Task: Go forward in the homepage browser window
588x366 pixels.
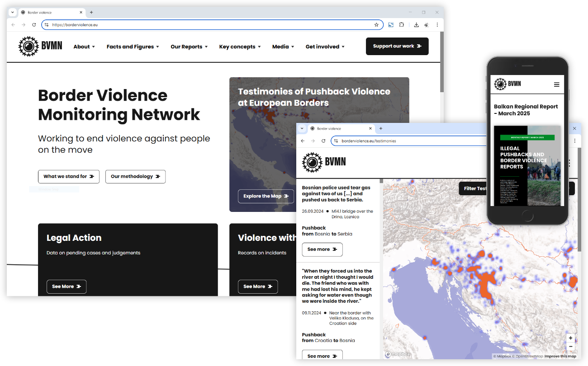Action: pos(24,25)
